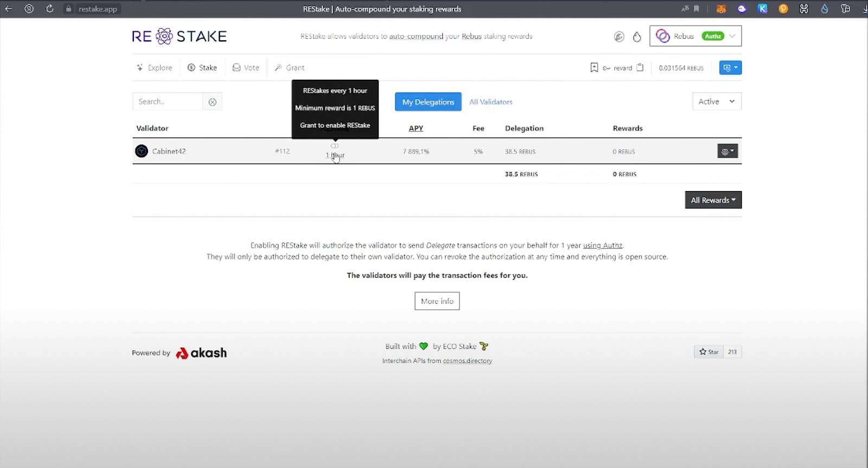Open the purple ghost wallet extension
This screenshot has width=868, height=468.
(742, 9)
